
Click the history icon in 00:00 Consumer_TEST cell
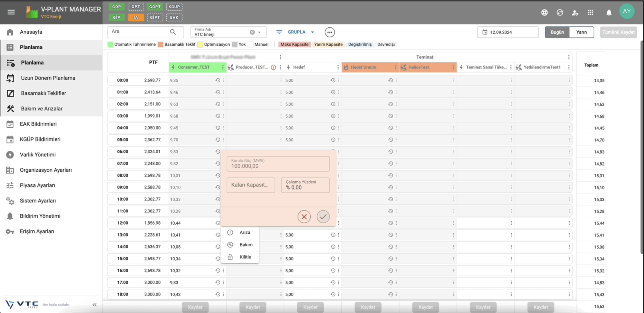[218, 80]
